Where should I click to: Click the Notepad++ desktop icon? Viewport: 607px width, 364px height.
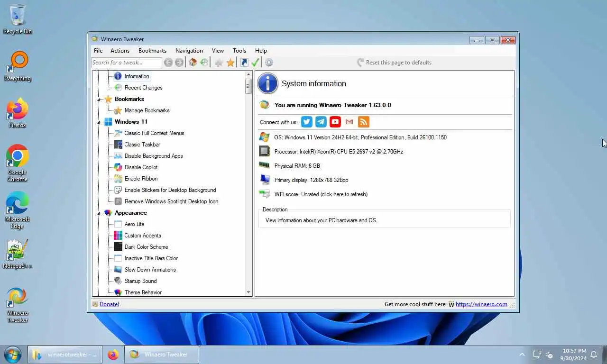18,250
